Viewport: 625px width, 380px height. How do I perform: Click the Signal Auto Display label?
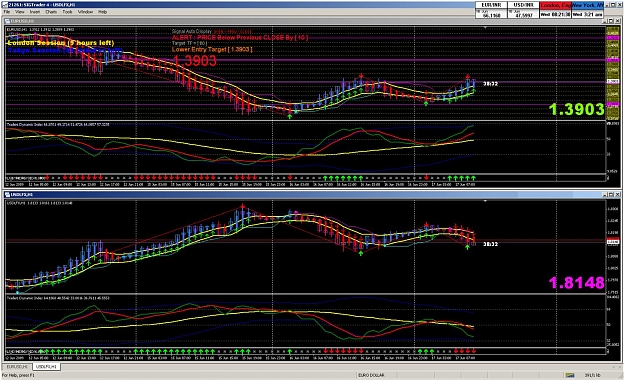192,31
